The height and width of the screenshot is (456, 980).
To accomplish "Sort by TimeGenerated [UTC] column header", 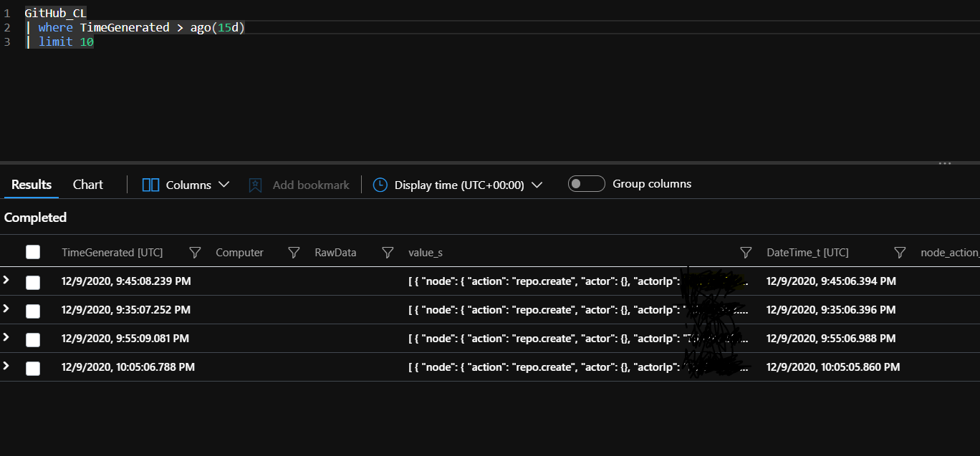I will coord(112,253).
